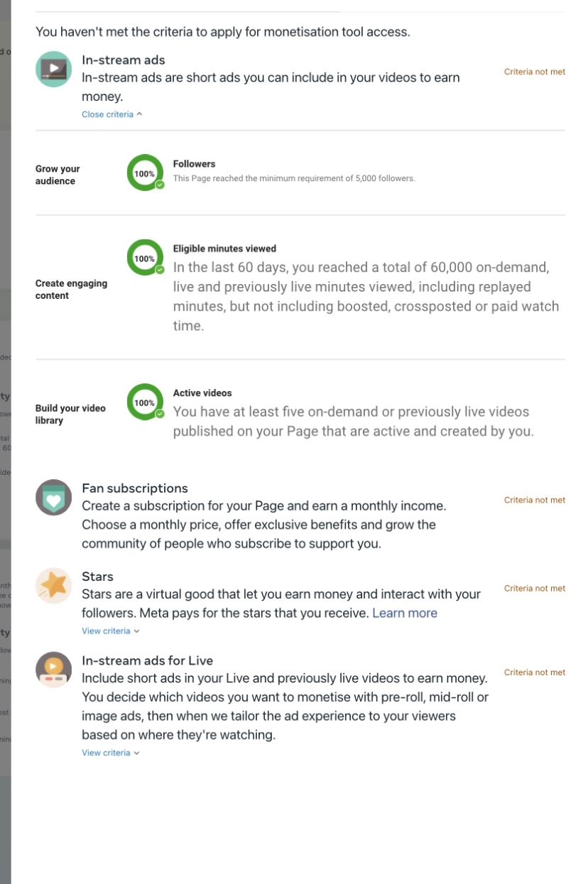588x884 pixels.
Task: Click Criteria not met beside Fan subscriptions
Action: 535,500
